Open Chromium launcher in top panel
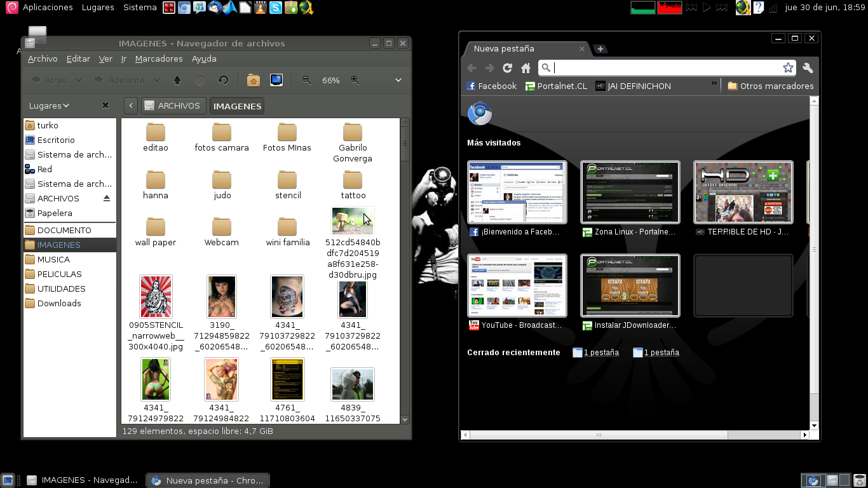Screen dimensions: 868x488 (x=184, y=8)
